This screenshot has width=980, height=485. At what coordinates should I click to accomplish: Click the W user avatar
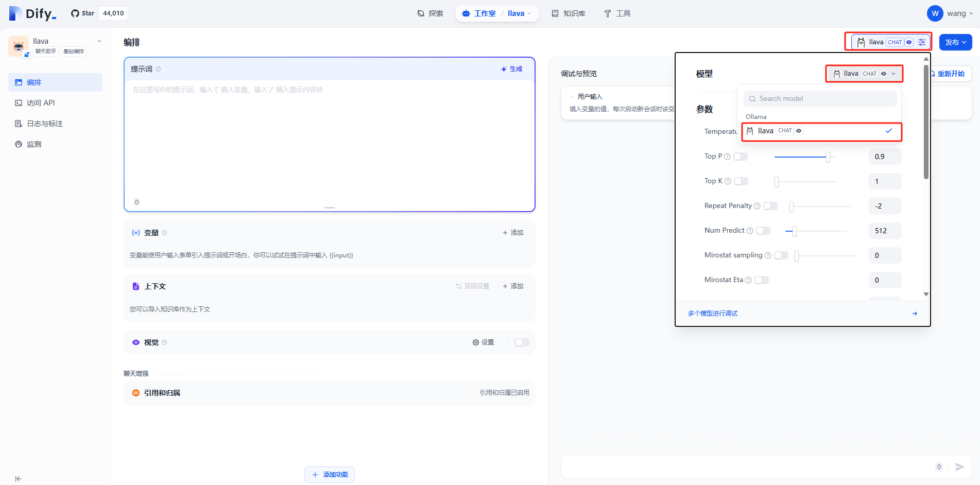(x=935, y=13)
